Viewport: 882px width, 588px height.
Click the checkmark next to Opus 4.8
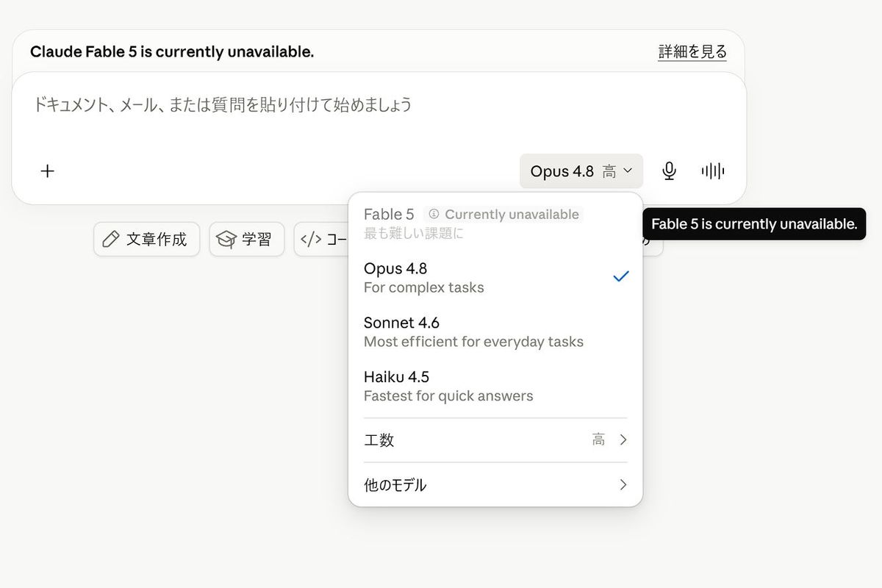click(621, 276)
